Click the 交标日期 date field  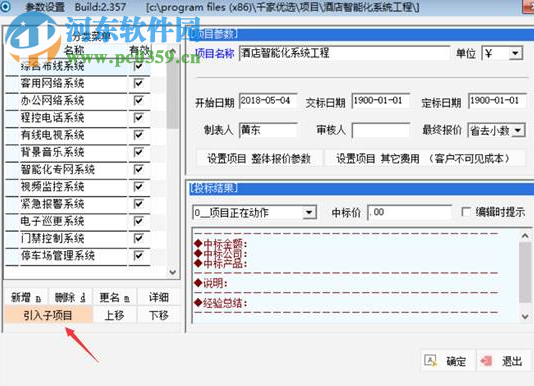[380, 101]
